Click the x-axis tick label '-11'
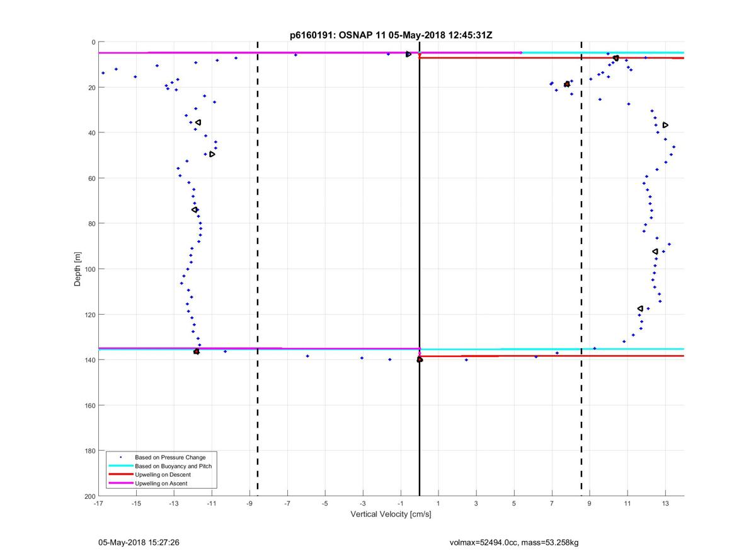Viewport: 756px width, 558px height. click(212, 504)
